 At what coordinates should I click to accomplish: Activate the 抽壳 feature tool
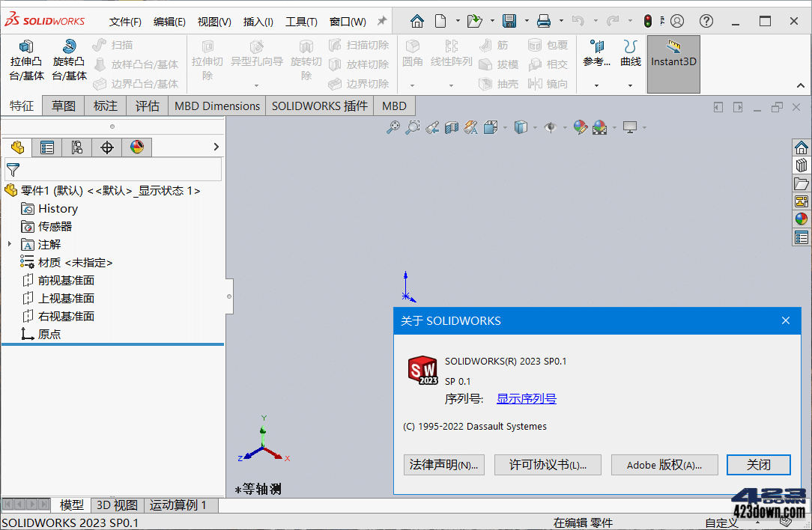coord(498,83)
